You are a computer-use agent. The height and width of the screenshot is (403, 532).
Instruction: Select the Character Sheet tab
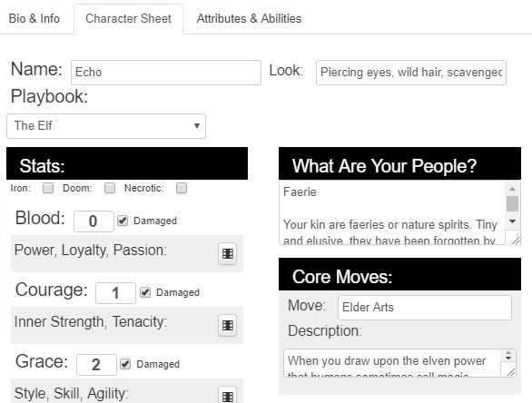click(x=129, y=19)
